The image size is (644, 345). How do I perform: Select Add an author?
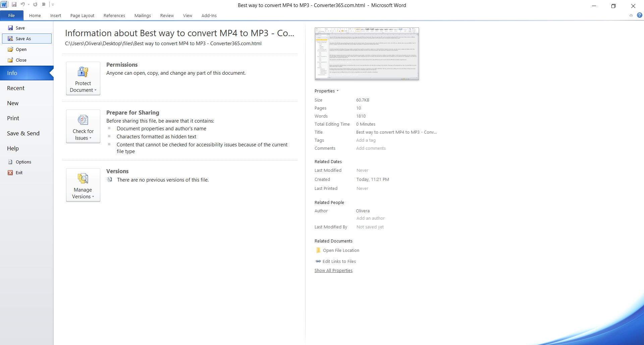tap(370, 218)
